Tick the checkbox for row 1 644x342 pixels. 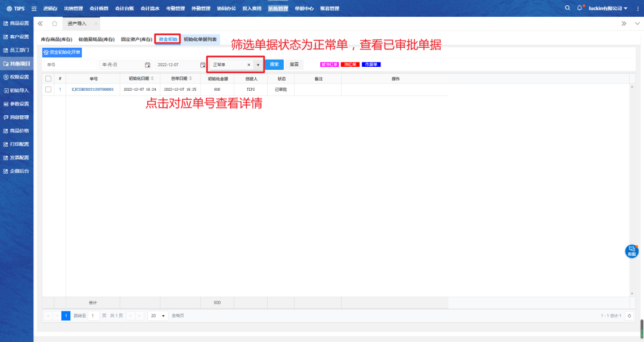(48, 89)
